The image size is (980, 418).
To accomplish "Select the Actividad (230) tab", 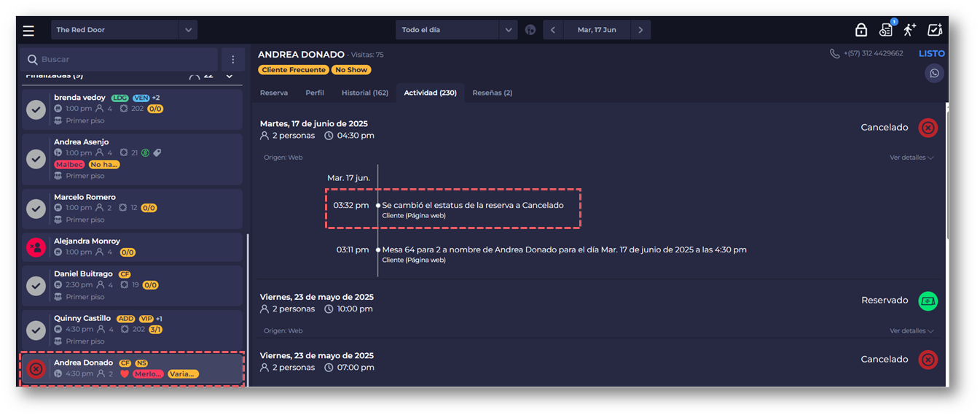I will [x=431, y=93].
